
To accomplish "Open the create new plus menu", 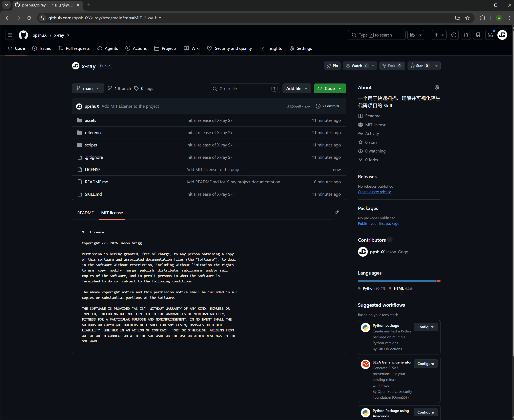I will pos(439,35).
